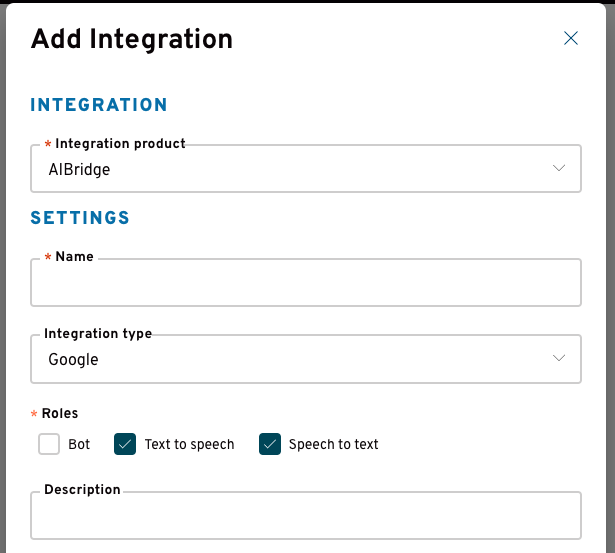Disable the Speech to text checkbox

[x=270, y=444]
